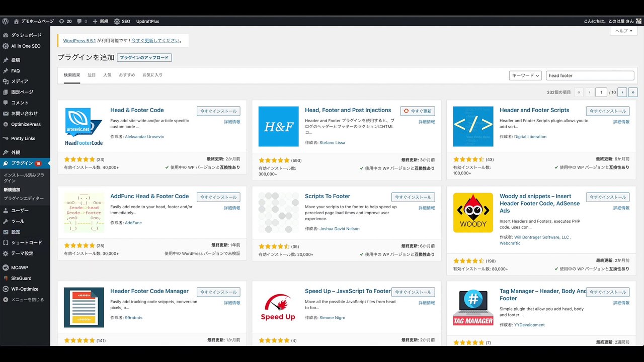Click the HeadFooterCode plugin thumbnail

click(84, 127)
